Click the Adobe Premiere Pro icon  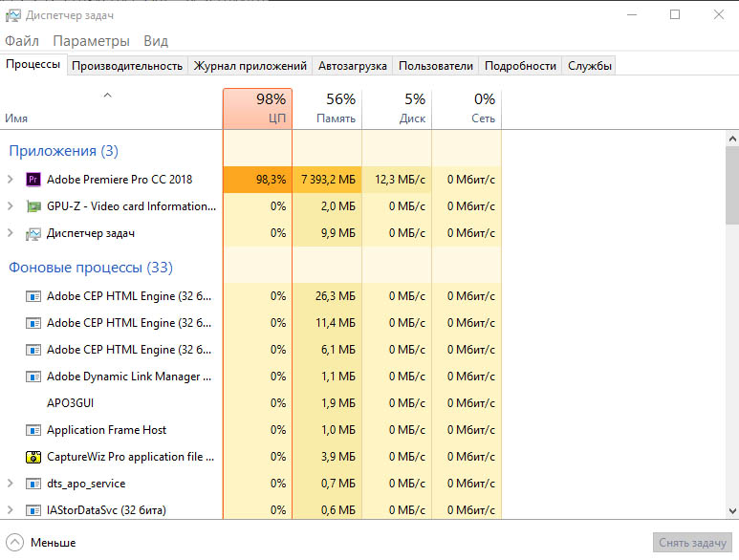coord(33,180)
